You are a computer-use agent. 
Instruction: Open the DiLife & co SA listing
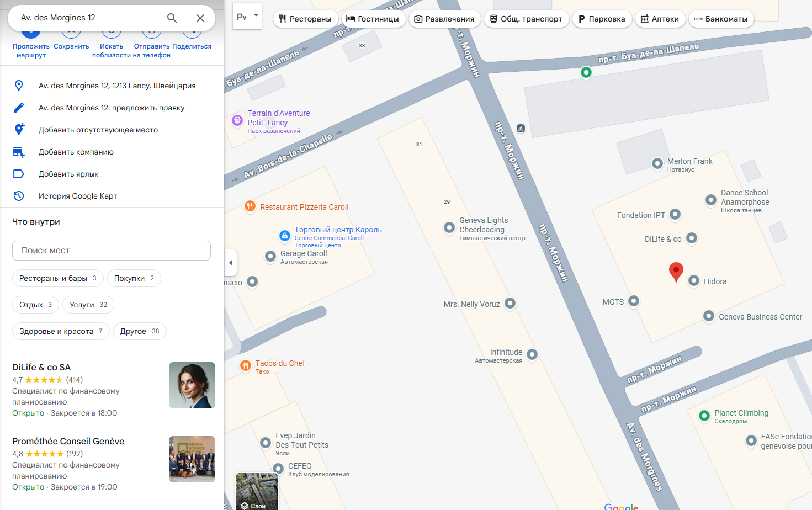41,367
